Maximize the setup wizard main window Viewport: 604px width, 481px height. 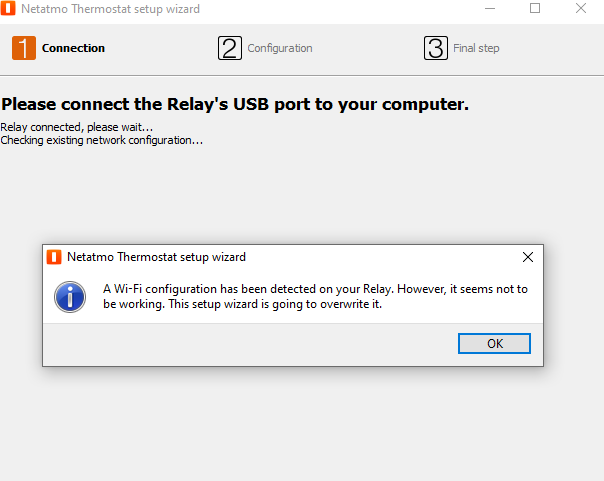click(x=535, y=9)
